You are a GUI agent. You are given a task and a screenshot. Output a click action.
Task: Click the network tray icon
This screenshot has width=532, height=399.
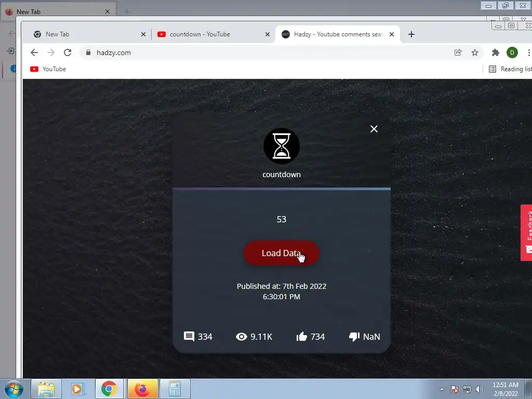(467, 389)
